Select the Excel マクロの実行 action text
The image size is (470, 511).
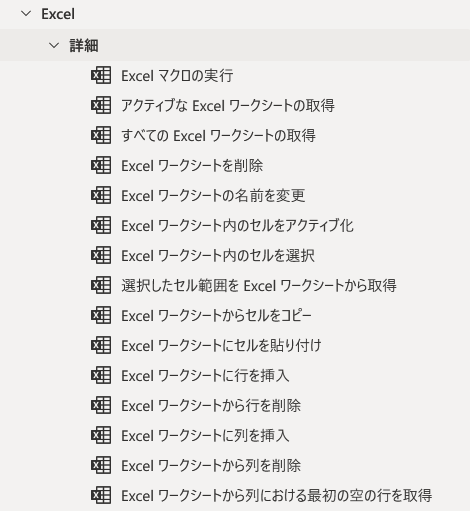(177, 76)
